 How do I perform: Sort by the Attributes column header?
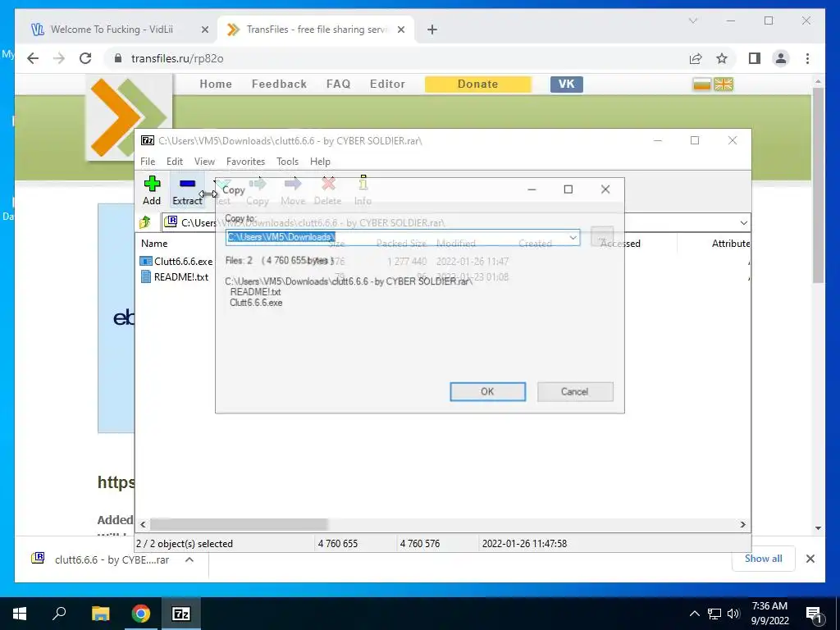coord(730,243)
